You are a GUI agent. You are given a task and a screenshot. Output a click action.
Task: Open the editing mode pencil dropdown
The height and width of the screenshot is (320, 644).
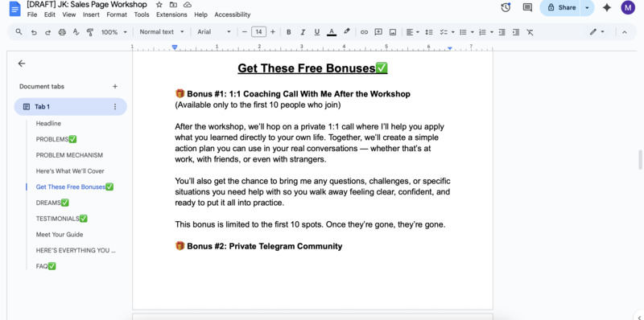click(x=597, y=32)
